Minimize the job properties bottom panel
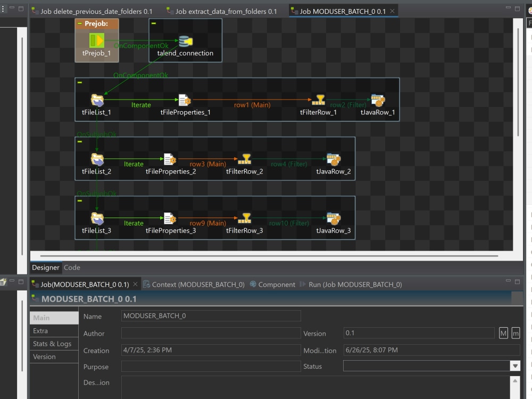The image size is (532, 399). 508,281
